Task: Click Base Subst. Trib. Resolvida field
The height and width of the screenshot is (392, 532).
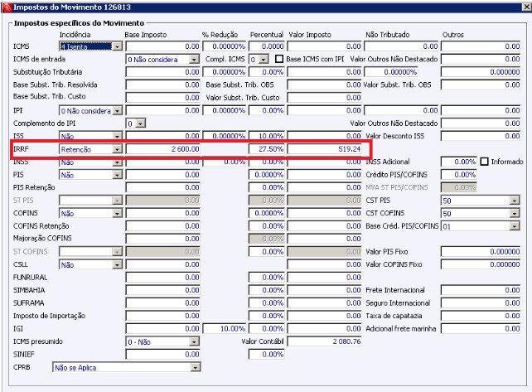Action: 163,85
